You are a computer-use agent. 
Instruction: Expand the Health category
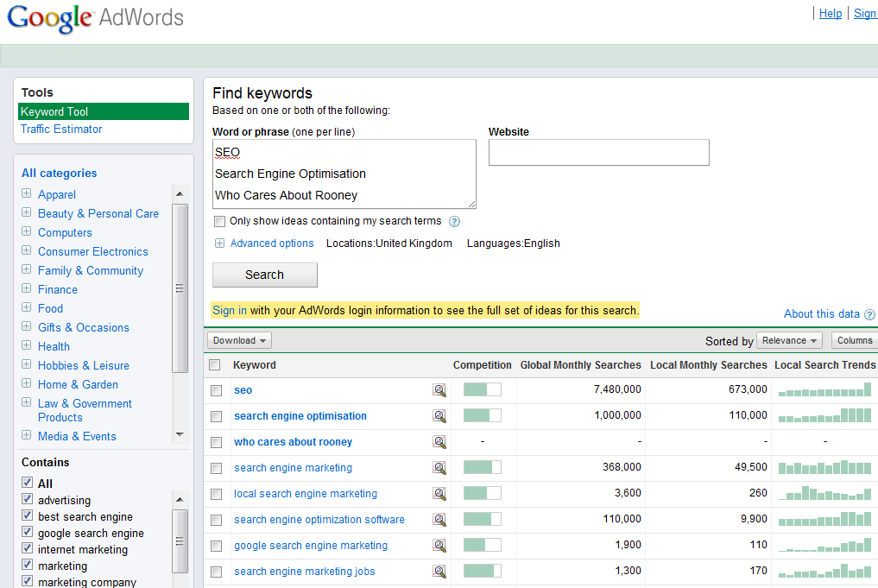pos(26,345)
